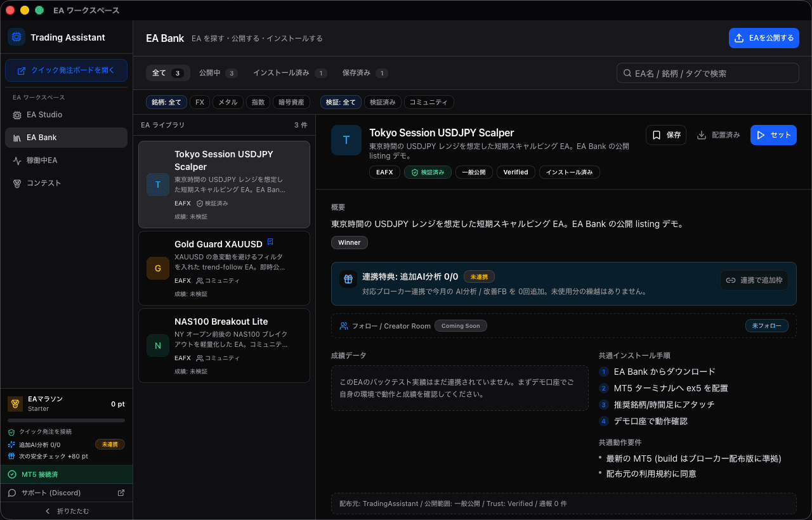Toggle 暗号資産 filter chip
Screen dimensions: 812x520
point(291,102)
